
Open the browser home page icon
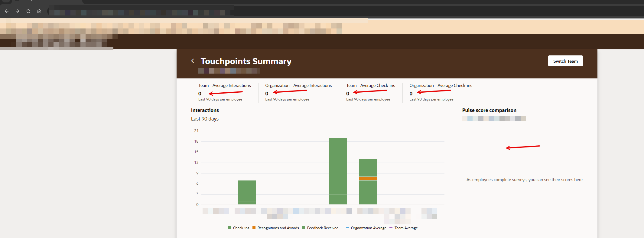coord(39,11)
